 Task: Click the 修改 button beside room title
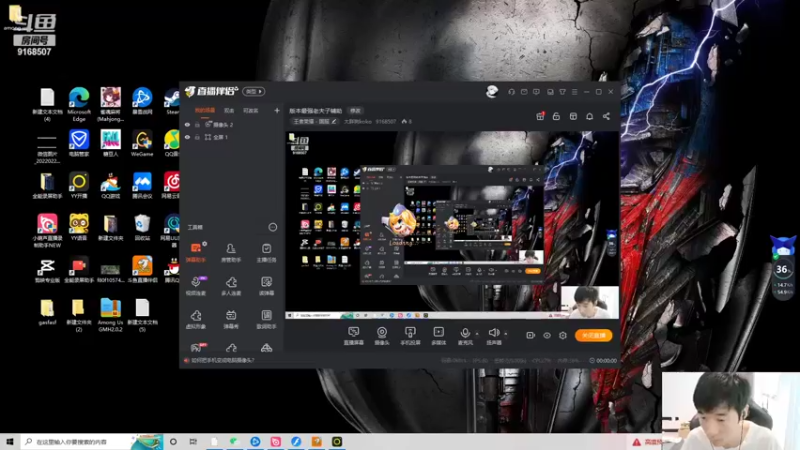(x=355, y=111)
